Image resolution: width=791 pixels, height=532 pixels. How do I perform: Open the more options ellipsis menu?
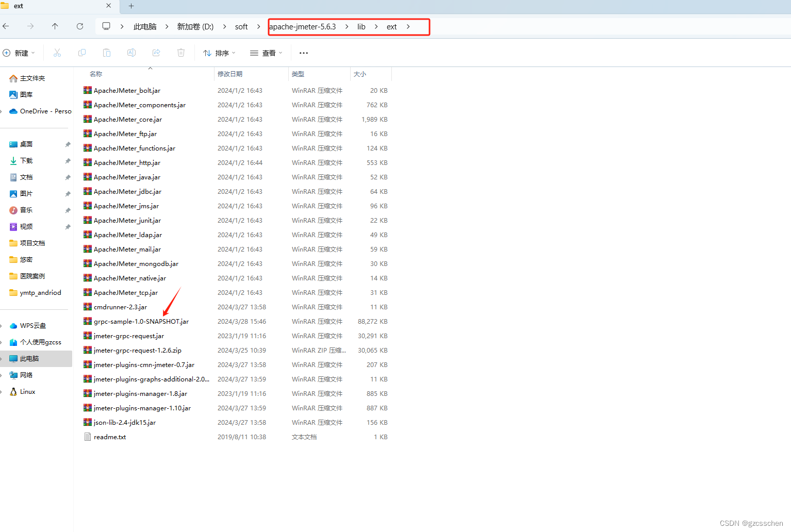(x=304, y=53)
